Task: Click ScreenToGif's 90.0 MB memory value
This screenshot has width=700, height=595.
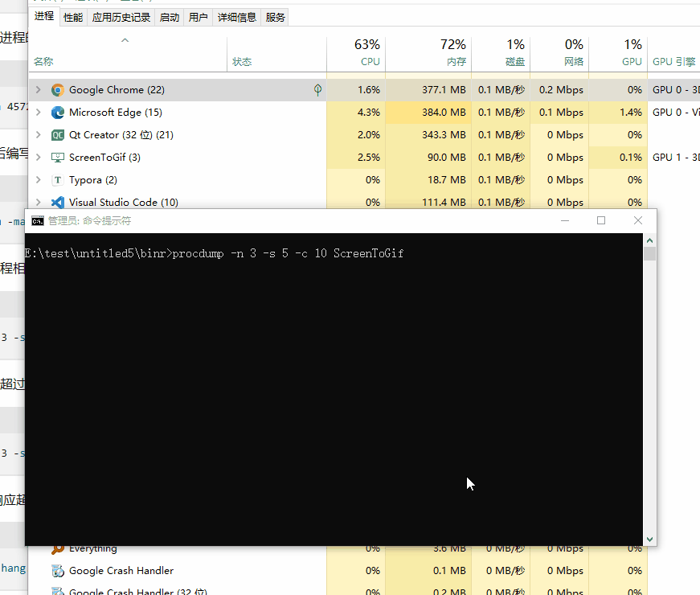Action: [446, 158]
